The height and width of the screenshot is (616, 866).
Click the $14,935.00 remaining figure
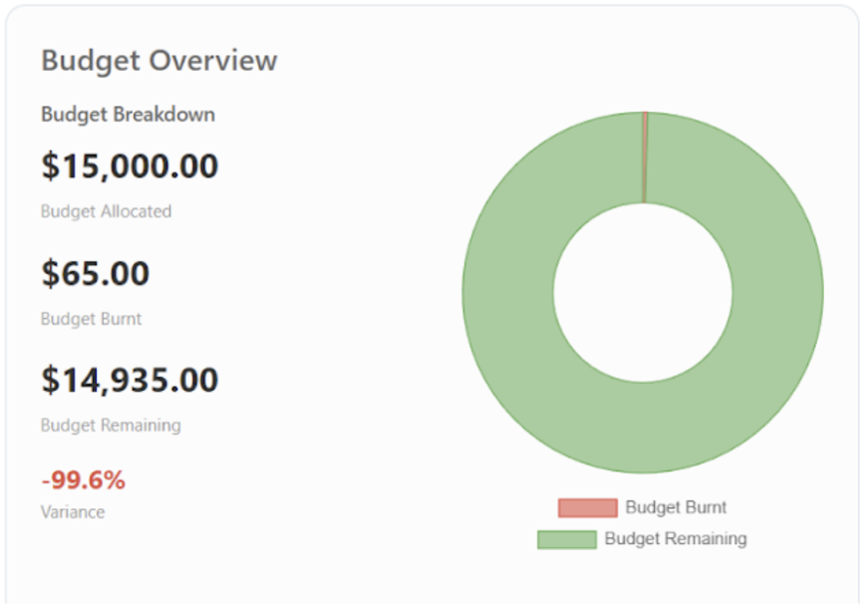click(129, 380)
